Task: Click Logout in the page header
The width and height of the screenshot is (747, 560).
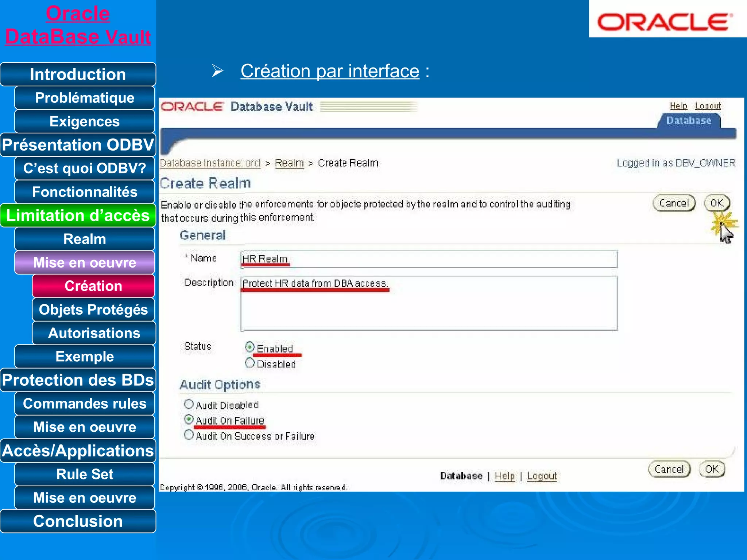Action: tap(708, 106)
